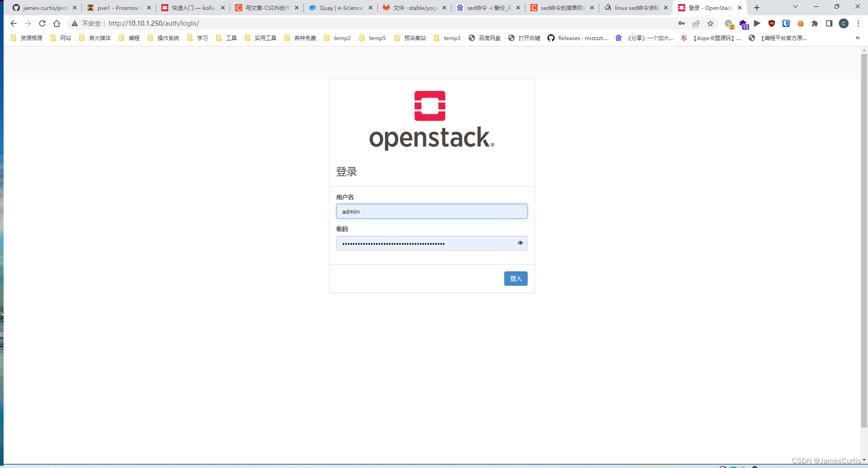The height and width of the screenshot is (468, 868).
Task: Click the browser Back arrow
Action: pos(14,23)
